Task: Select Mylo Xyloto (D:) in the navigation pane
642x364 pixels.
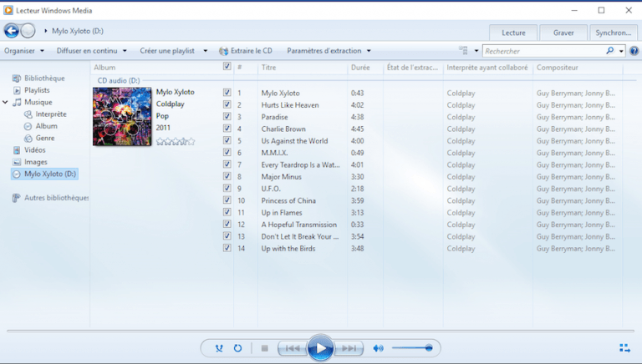Action: (x=44, y=174)
